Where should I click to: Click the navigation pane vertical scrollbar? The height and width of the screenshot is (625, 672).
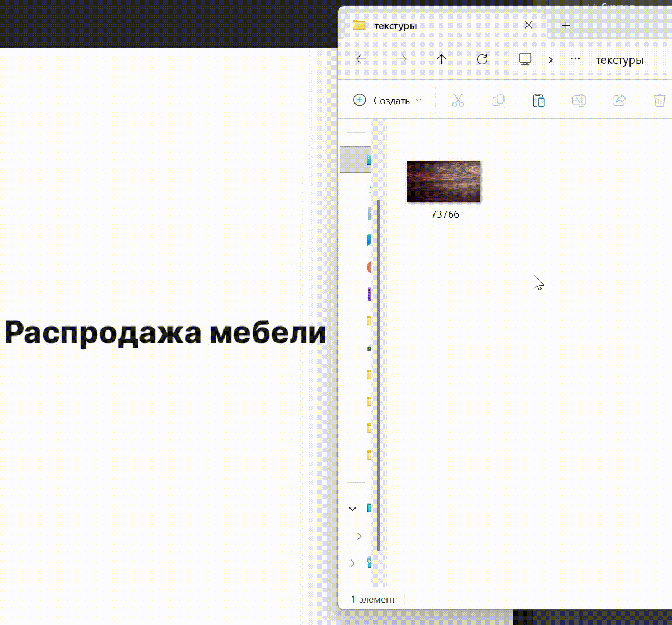coord(379,375)
